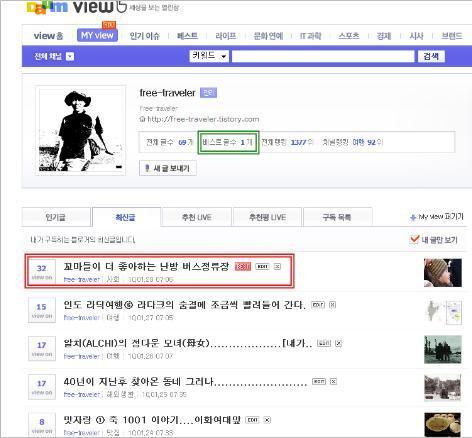Go to the 문화연예 section
This screenshot has width=472, height=438.
pos(268,36)
